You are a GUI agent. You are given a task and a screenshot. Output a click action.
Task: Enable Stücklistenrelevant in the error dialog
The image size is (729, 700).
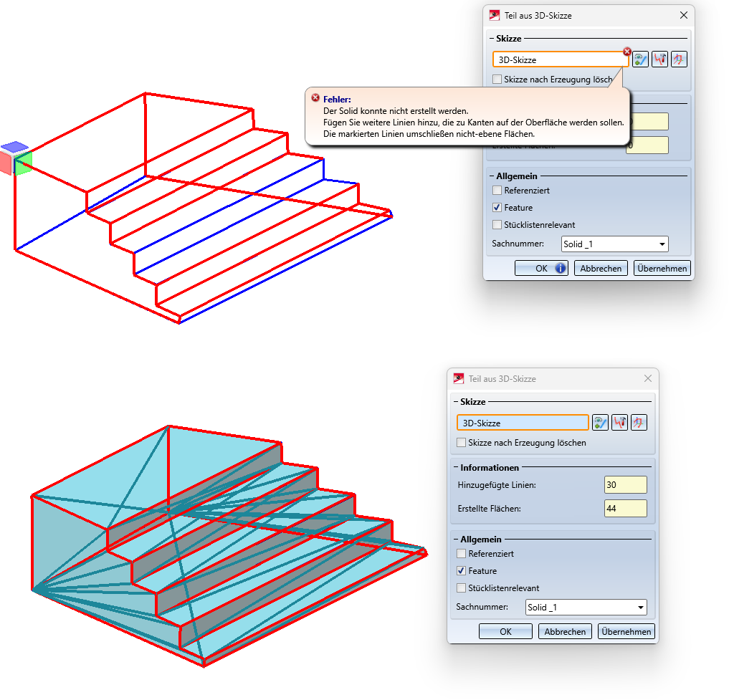click(x=497, y=224)
